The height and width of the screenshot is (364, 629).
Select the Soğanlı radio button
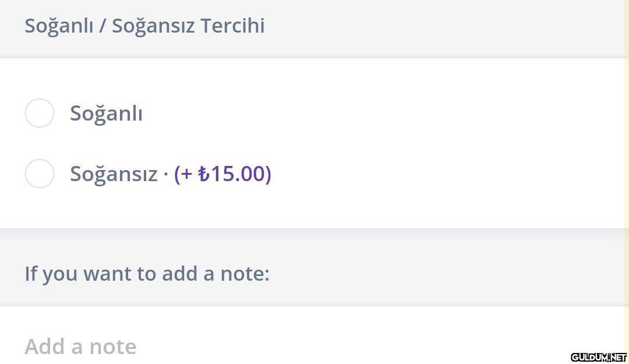40,113
